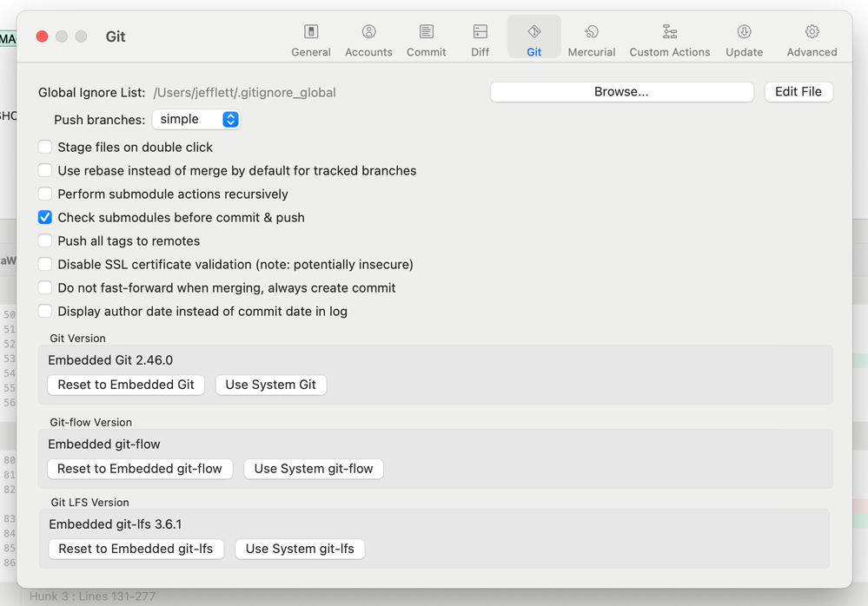Click the Edit File button
Image resolution: width=868 pixels, height=606 pixels.
798,92
